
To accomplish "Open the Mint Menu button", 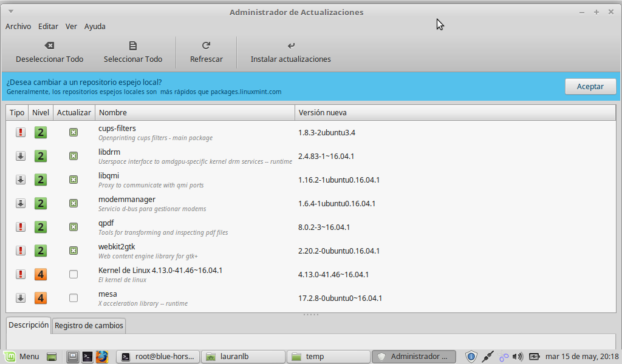I will click(22, 357).
